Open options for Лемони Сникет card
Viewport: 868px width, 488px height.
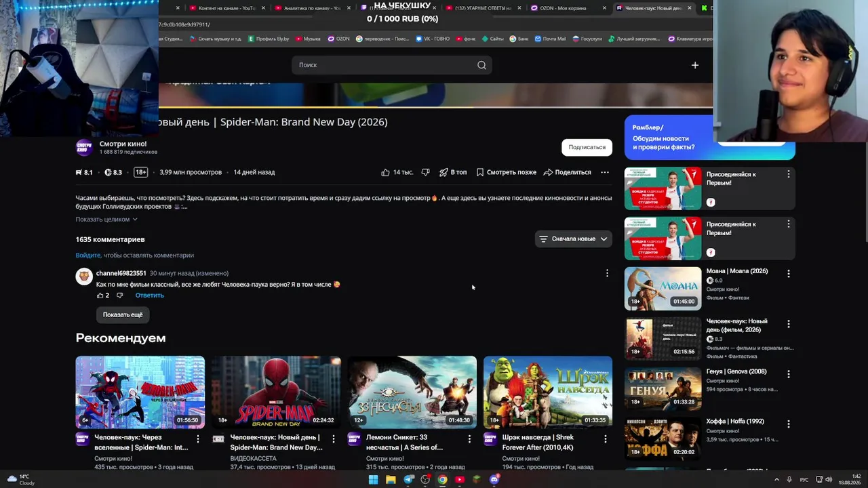pyautogui.click(x=469, y=439)
